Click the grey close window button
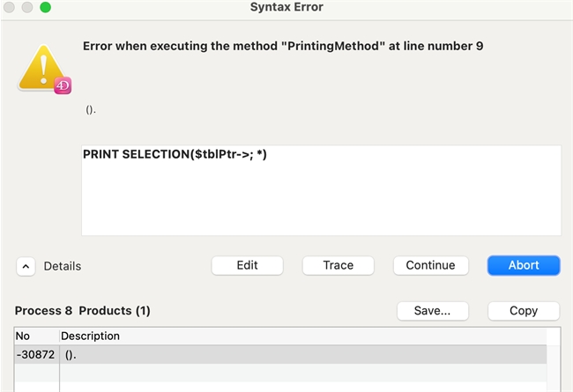 coord(11,8)
